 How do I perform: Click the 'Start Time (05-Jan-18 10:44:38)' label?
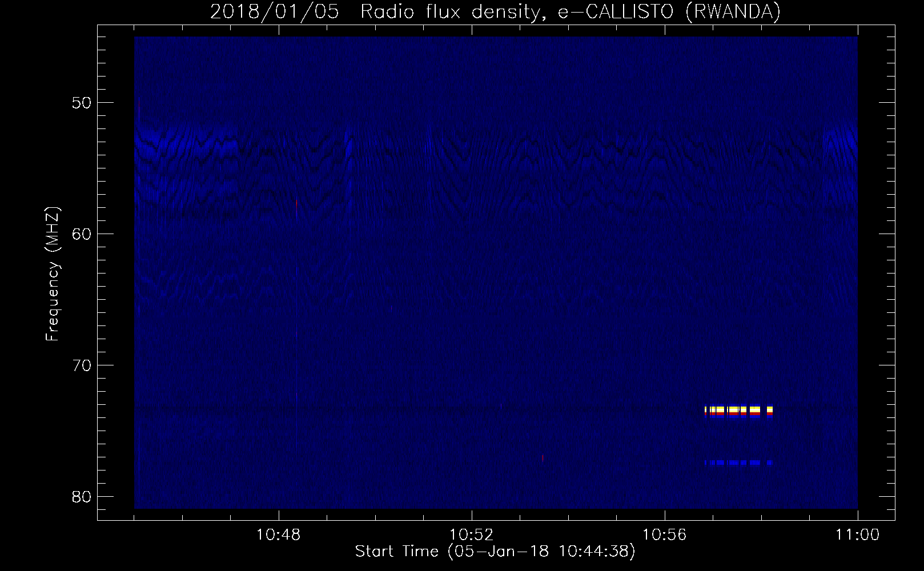click(x=495, y=552)
